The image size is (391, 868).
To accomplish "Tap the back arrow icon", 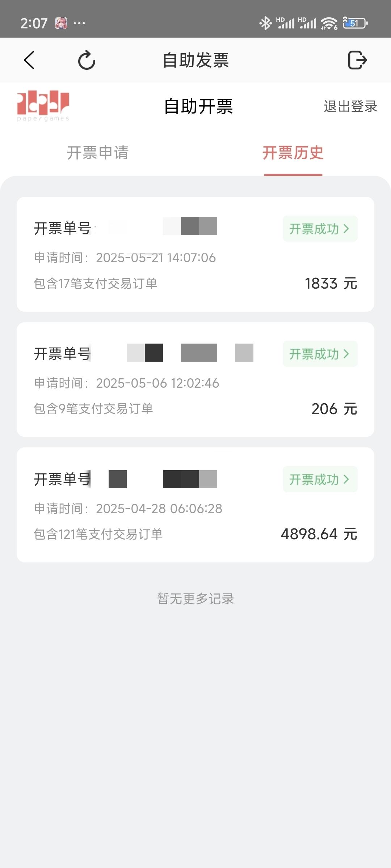I will (29, 60).
